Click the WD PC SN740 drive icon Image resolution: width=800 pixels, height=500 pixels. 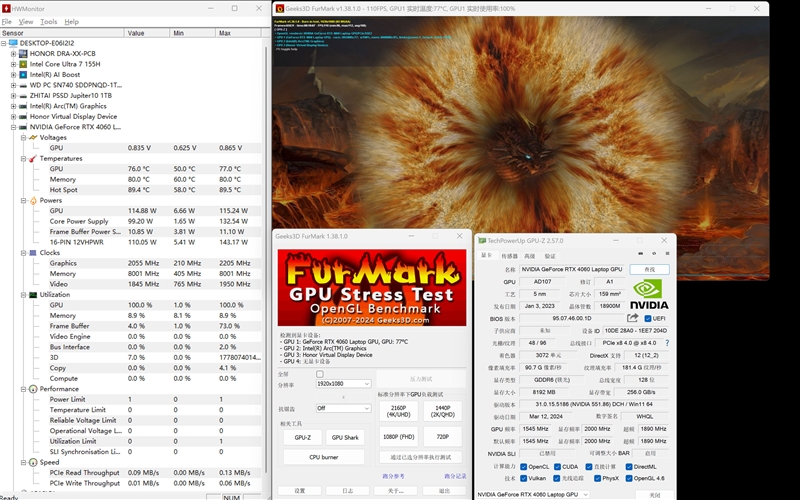pos(23,85)
